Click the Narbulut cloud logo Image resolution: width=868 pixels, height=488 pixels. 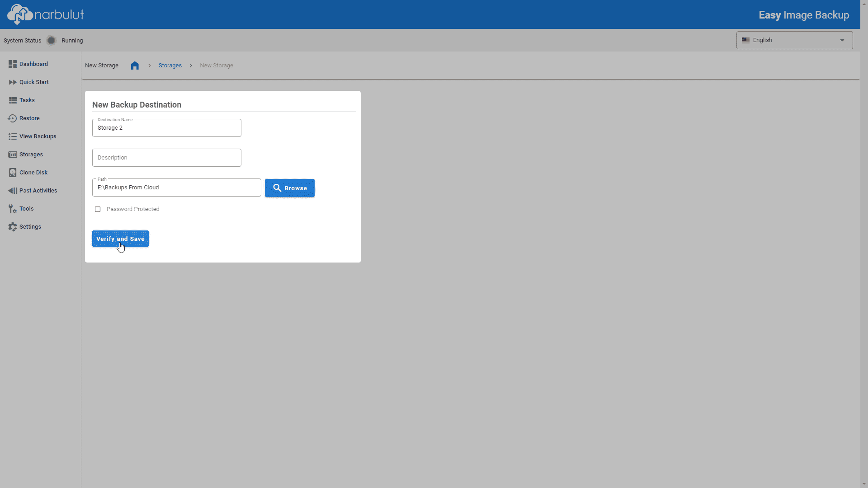click(x=46, y=14)
